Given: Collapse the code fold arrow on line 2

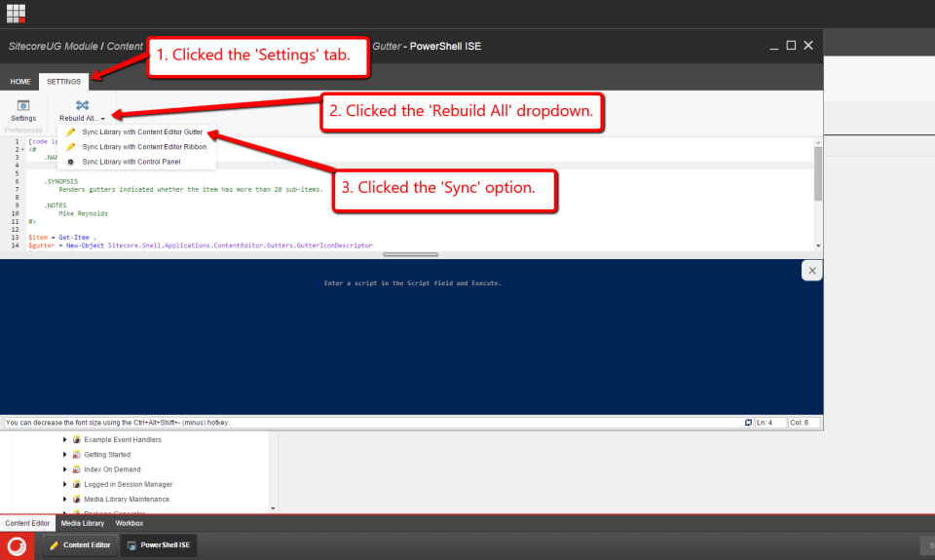Looking at the screenshot, I should point(22,149).
